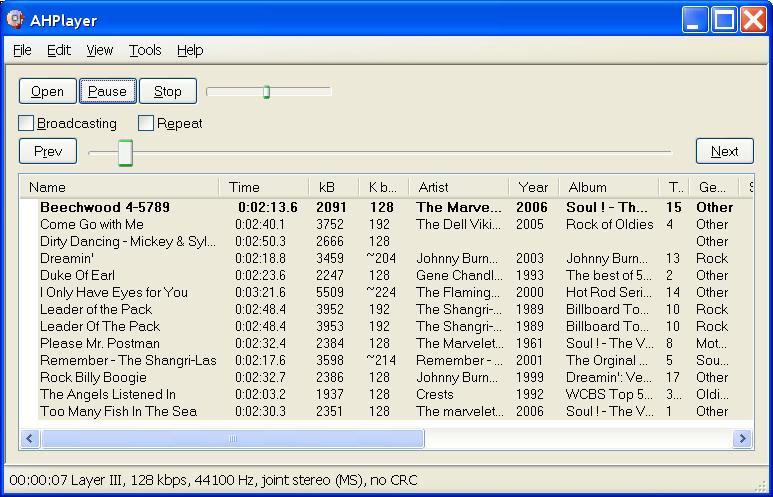Click the track position slider thumb
The height and width of the screenshot is (497, 773).
point(125,153)
